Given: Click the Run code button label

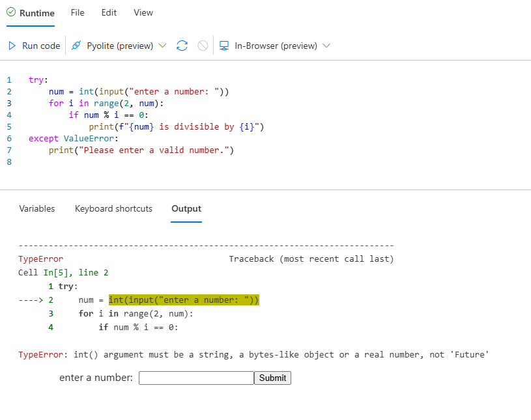Looking at the screenshot, I should pyautogui.click(x=41, y=46).
